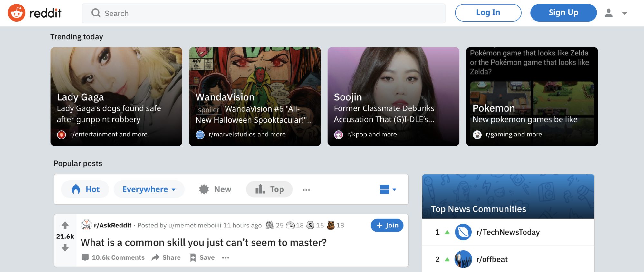Open the Lady Gaga trending card

(x=116, y=96)
